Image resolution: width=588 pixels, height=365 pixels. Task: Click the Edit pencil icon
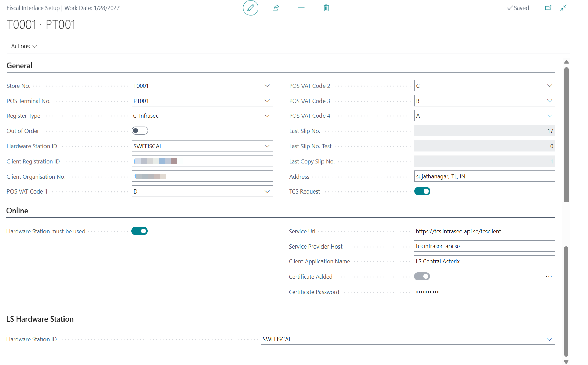(251, 8)
